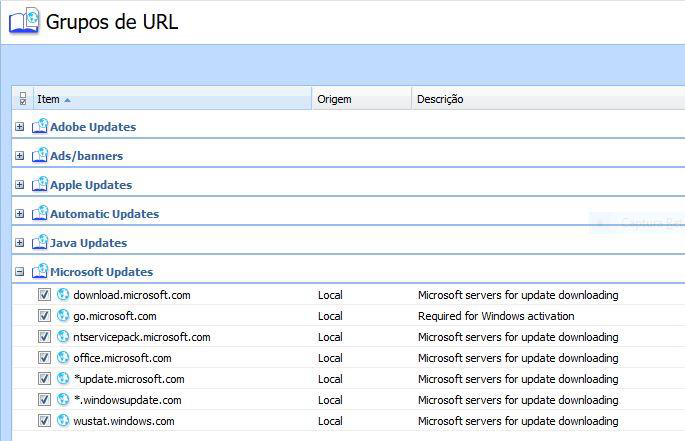This screenshot has height=441, width=685.
Task: Click the Automatic Updates group icon
Action: (x=40, y=213)
